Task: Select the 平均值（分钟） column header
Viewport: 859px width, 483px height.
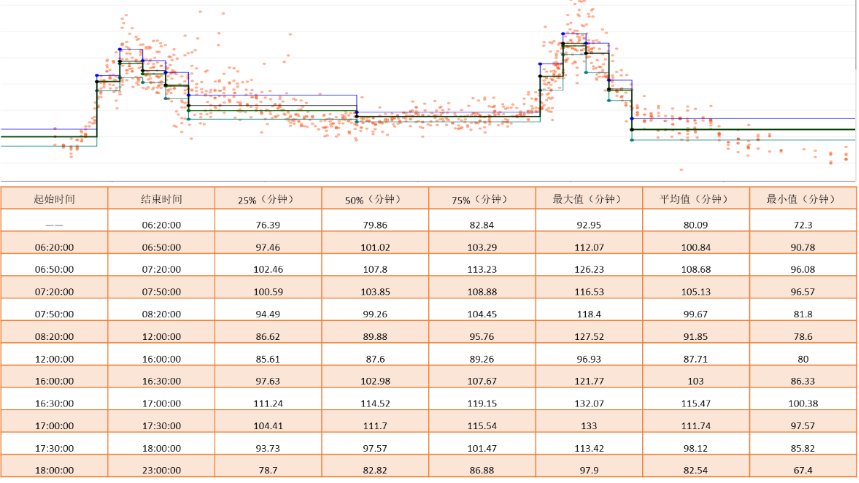Action: [x=696, y=199]
